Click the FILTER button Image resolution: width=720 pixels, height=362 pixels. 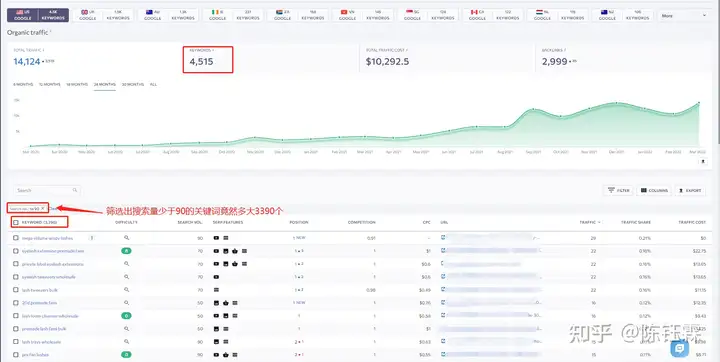click(619, 190)
